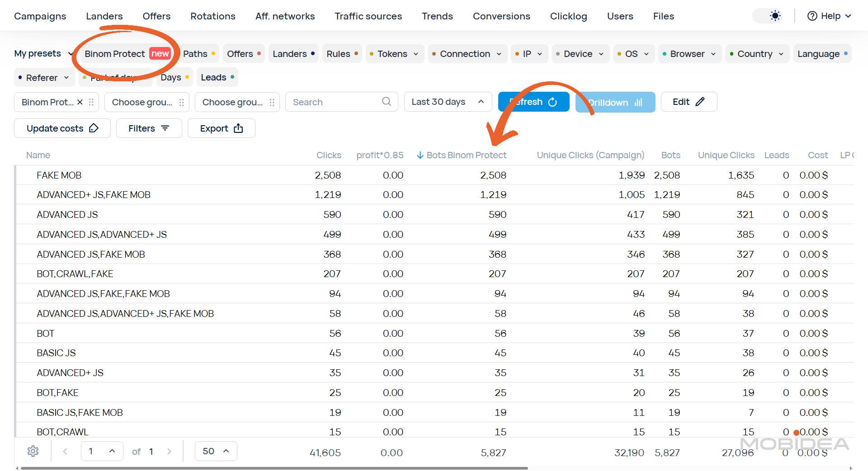Screen dimensions: 868x471
Task: Click the search magnifier icon
Action: pyautogui.click(x=387, y=102)
